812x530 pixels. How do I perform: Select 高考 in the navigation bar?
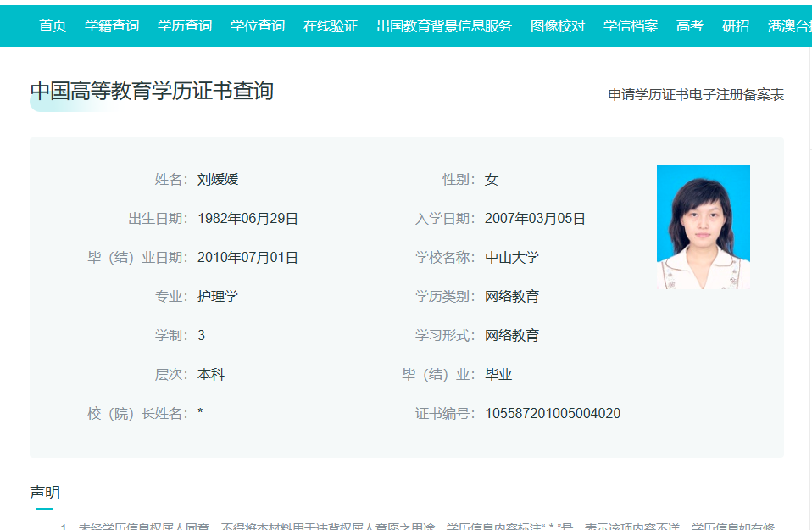(x=690, y=26)
